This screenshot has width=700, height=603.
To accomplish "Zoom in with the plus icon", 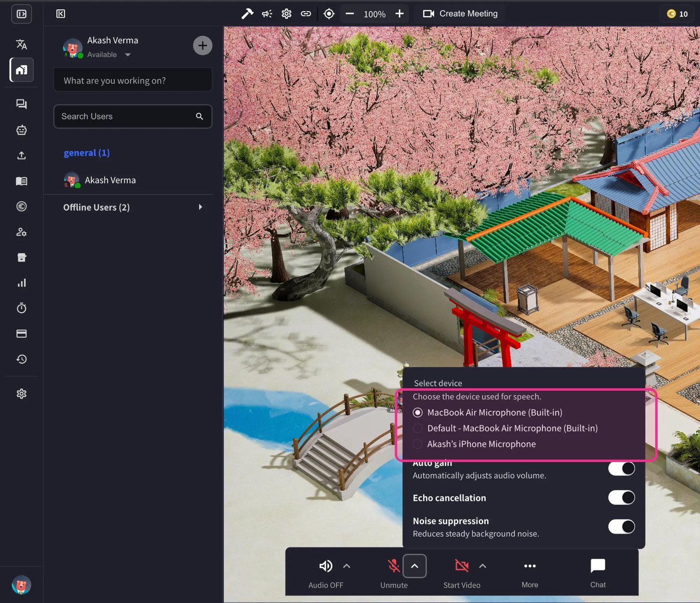I will click(399, 14).
